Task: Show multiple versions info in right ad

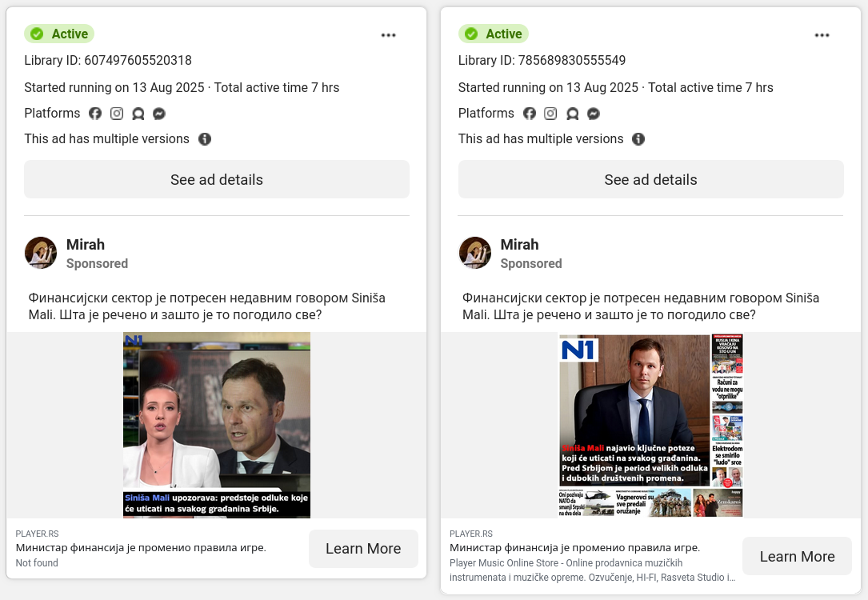Action: 638,139
